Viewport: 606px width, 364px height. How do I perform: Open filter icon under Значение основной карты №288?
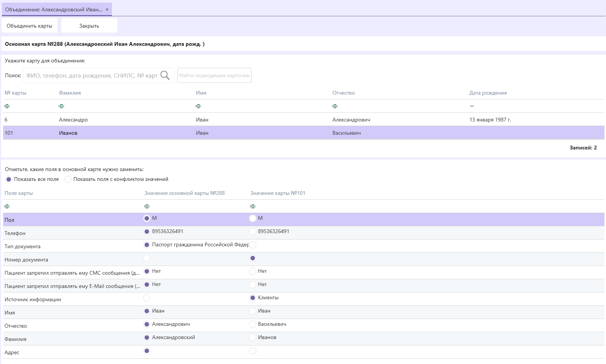[147, 207]
